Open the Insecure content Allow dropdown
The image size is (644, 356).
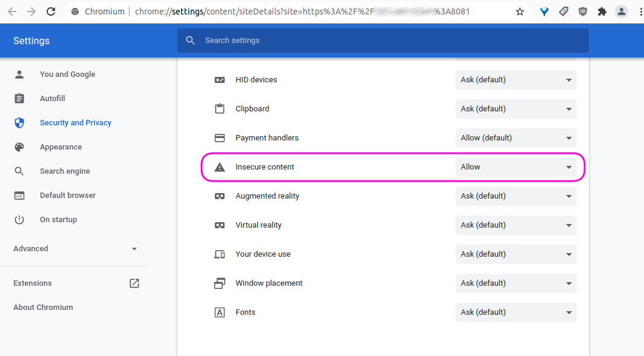tap(516, 166)
